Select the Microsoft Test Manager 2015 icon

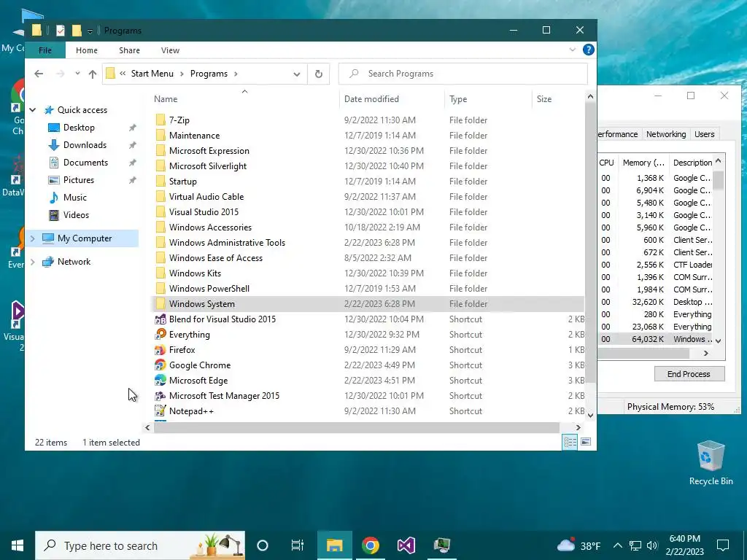click(x=160, y=395)
